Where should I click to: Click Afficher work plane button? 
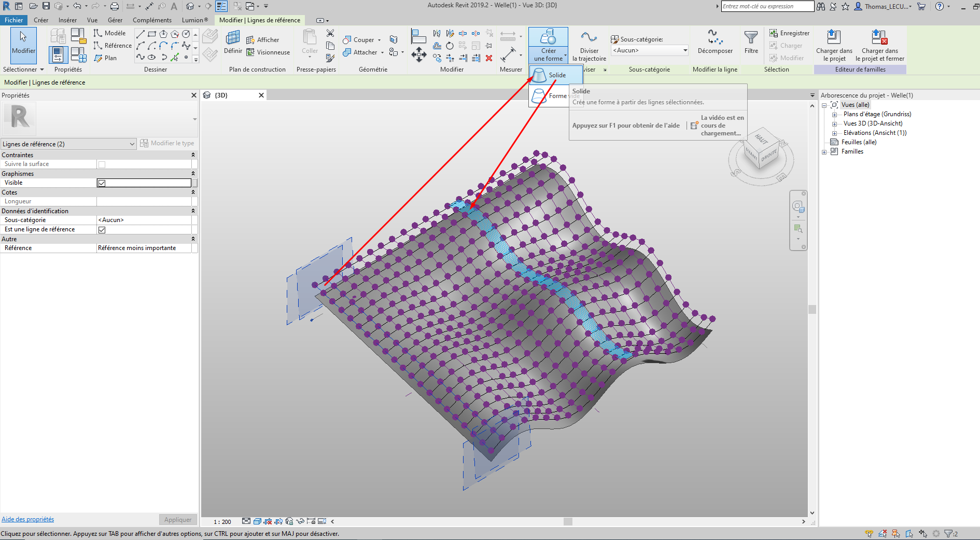point(263,40)
